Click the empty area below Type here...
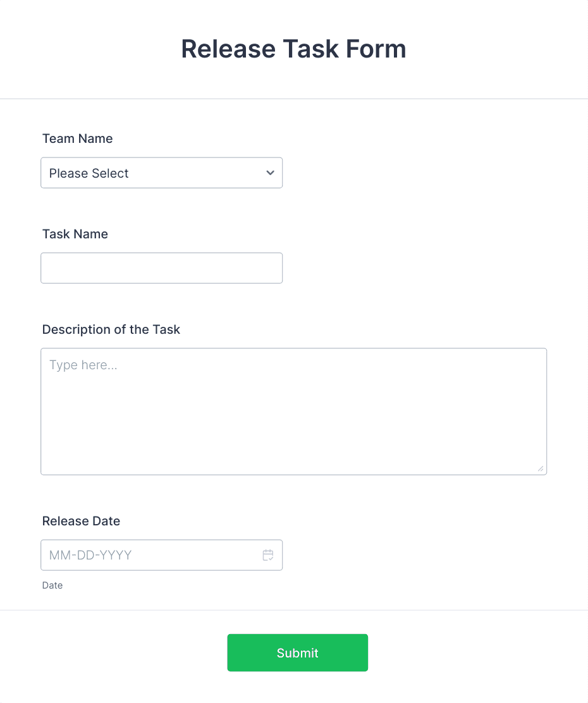Image resolution: width=588 pixels, height=703 pixels. [x=294, y=422]
